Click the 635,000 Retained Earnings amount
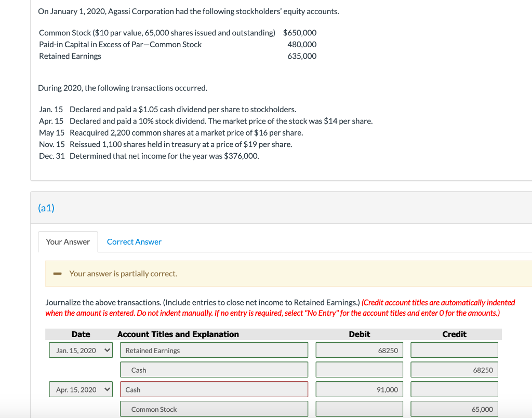532x418 pixels. [302, 56]
